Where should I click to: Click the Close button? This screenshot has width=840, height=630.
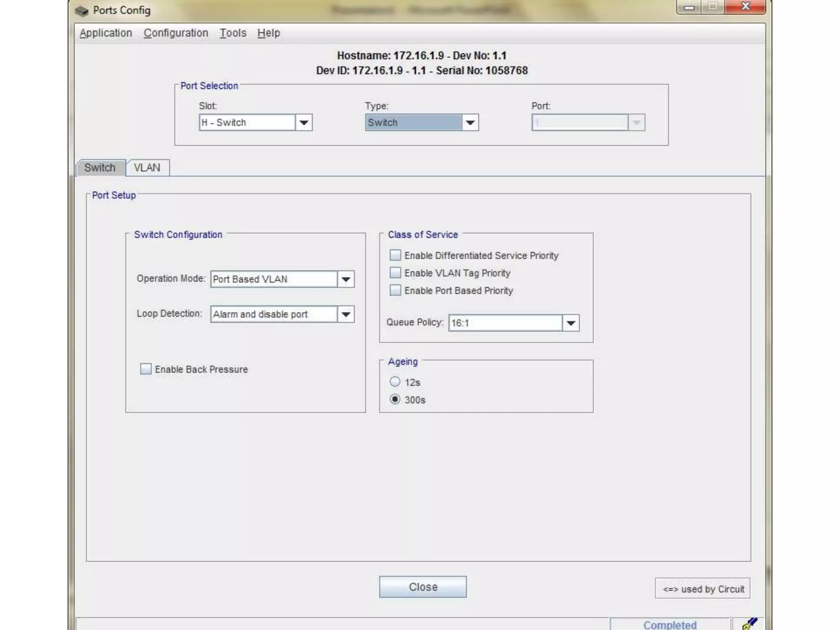pos(422,587)
